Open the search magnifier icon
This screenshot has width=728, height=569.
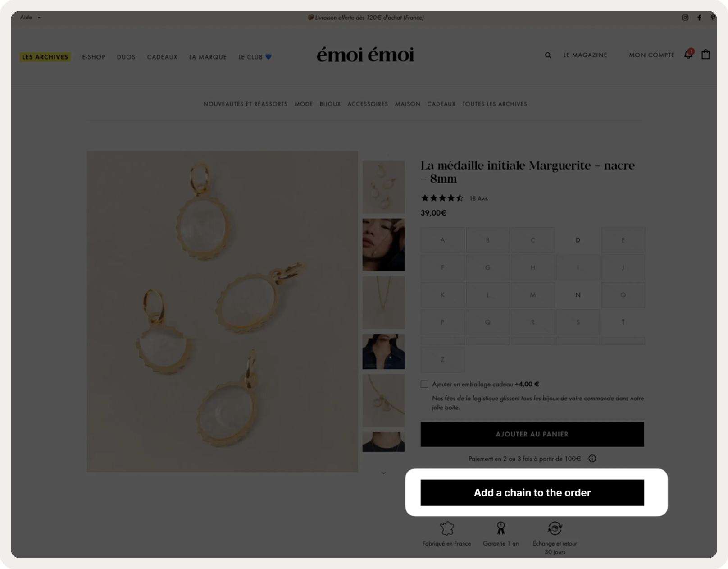tap(548, 55)
